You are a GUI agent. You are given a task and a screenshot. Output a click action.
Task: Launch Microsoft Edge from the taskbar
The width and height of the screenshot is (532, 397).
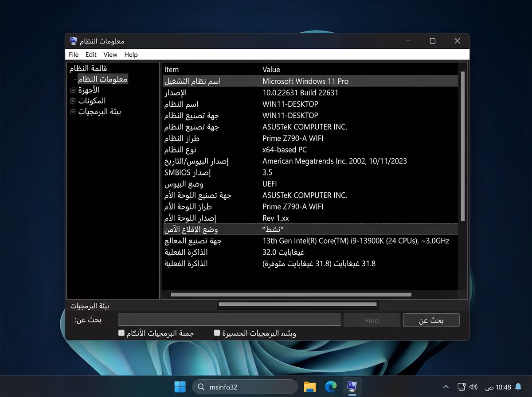click(331, 387)
